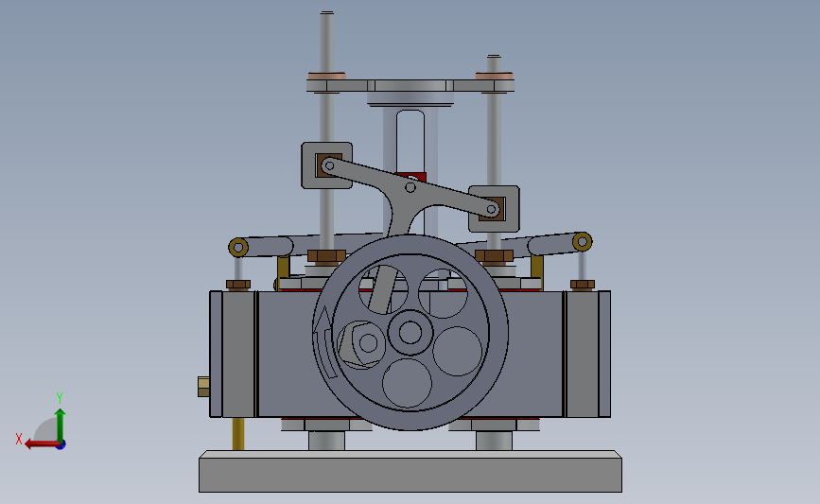Image resolution: width=820 pixels, height=504 pixels.
Task: Select the flywheel's central hub
Action: 410,333
